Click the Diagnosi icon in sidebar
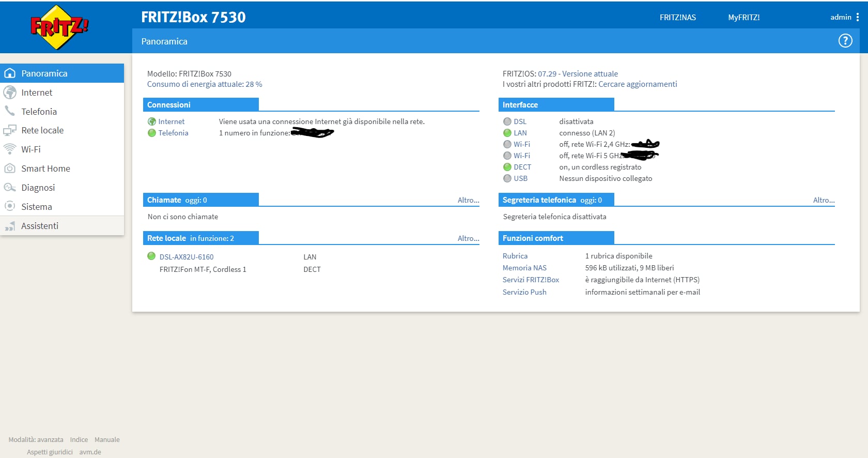 click(x=10, y=188)
